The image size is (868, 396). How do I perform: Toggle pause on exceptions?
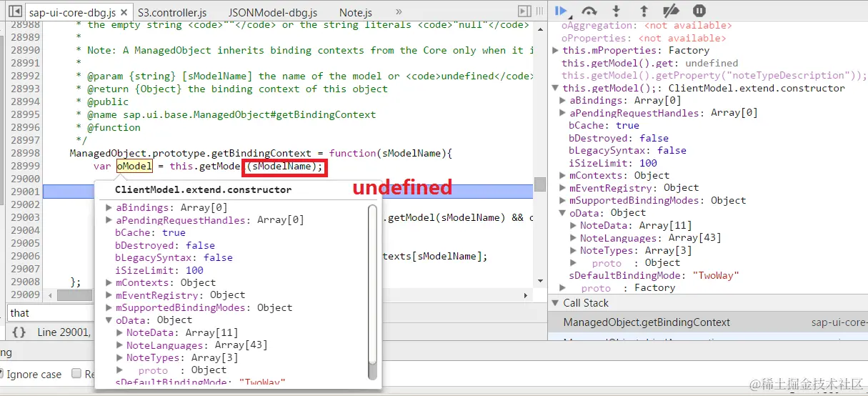tap(699, 11)
